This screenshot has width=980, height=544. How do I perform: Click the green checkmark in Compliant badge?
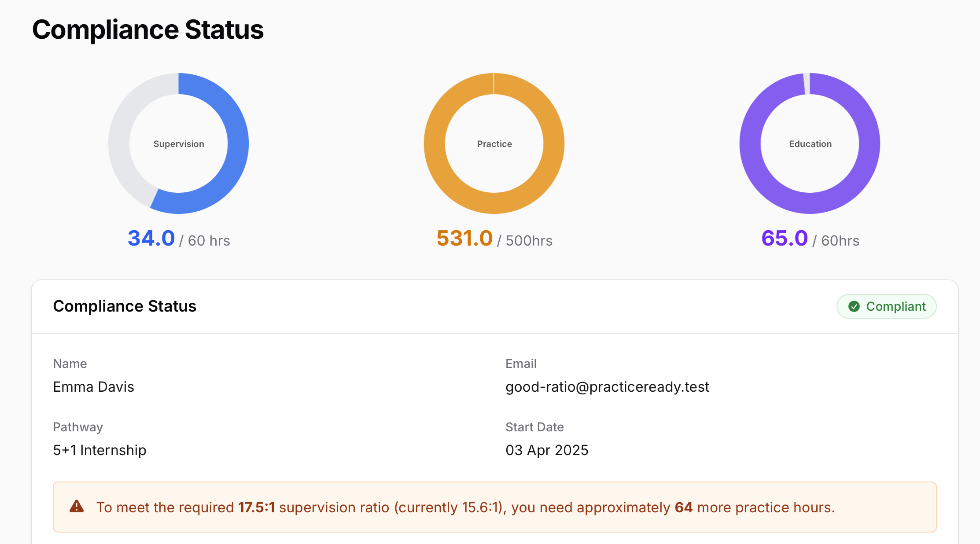tap(854, 306)
